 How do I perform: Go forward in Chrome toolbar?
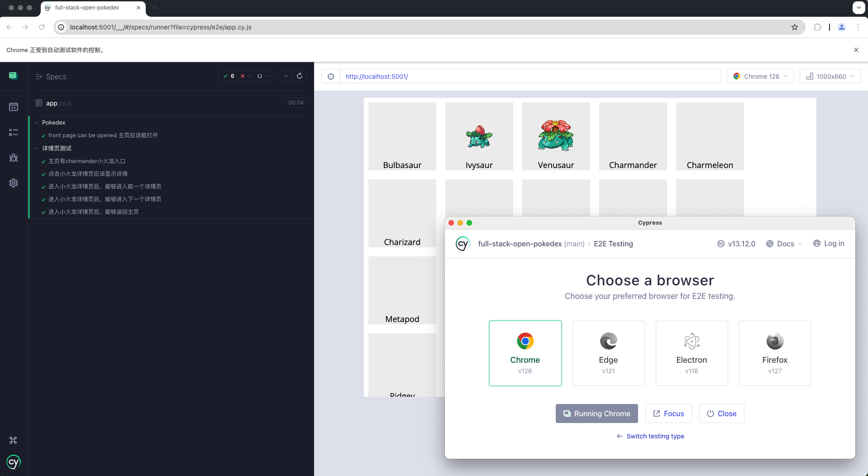click(x=25, y=27)
